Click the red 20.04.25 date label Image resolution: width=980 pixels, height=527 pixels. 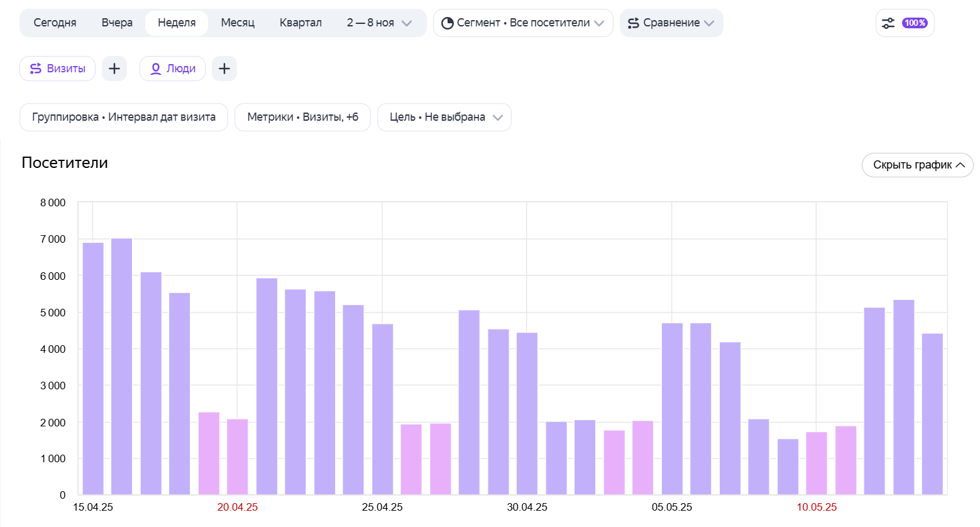tap(238, 507)
